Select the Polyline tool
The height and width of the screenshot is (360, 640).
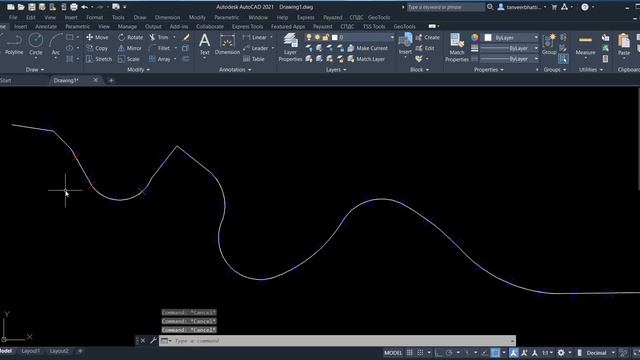(14, 44)
